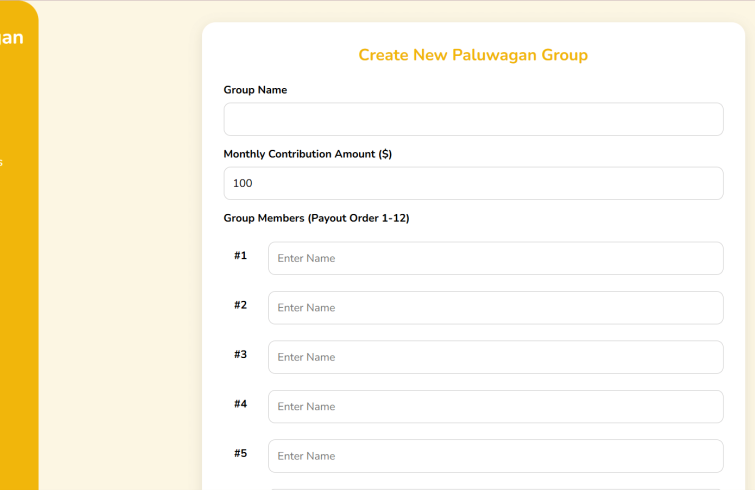Image resolution: width=755 pixels, height=490 pixels.
Task: Click the 'Group Members (Payout Order 1-12)' label
Action: coord(316,218)
